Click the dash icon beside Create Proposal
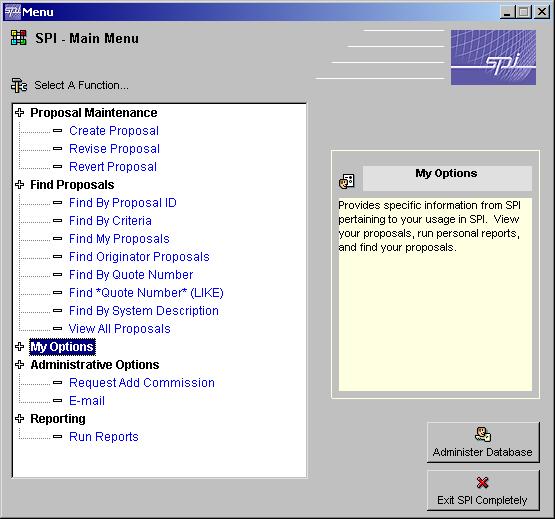This screenshot has width=555, height=519. 57,131
